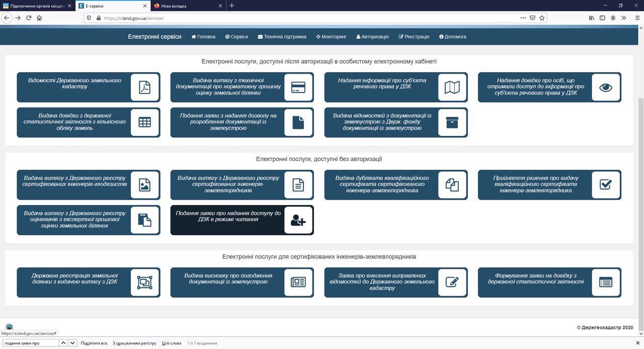Click the checkmark icon for Прийняття рішення про видачу
Viewport: 644px width, 349px height.
(x=606, y=185)
